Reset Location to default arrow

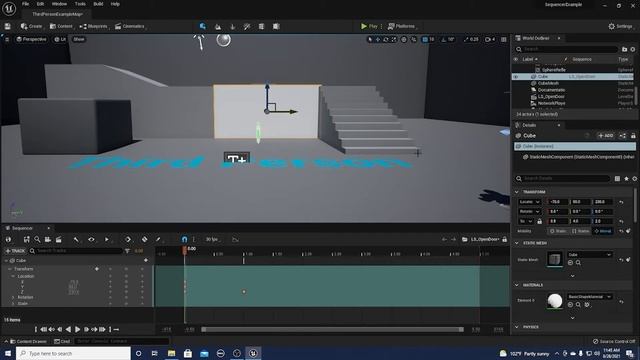(621, 202)
